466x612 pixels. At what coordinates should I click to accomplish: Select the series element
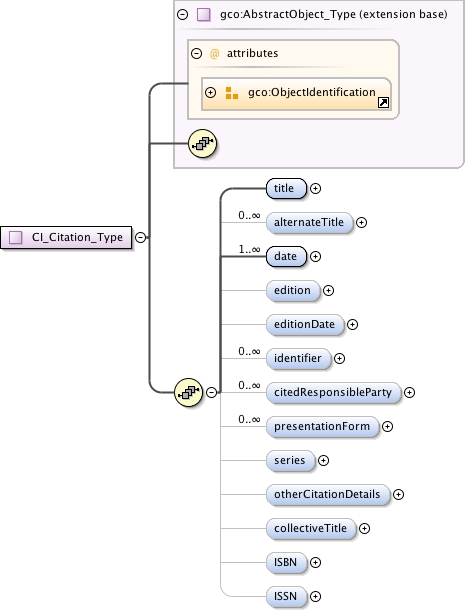[x=290, y=461]
